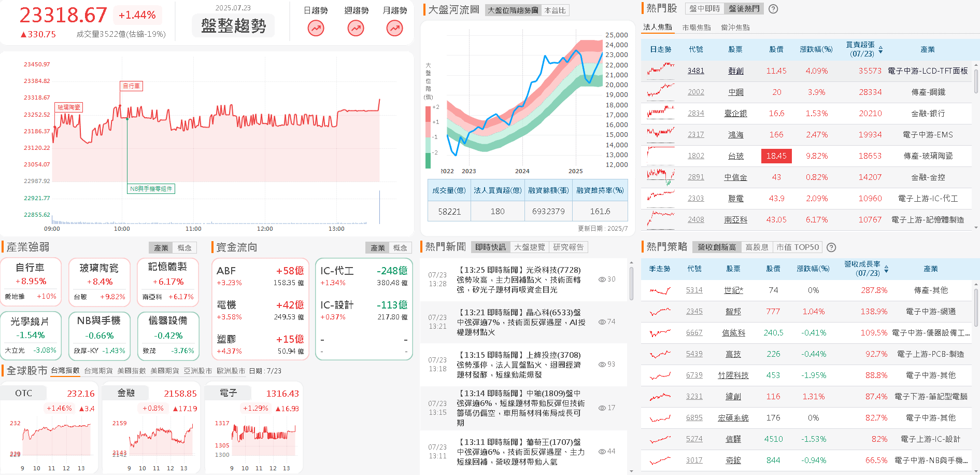The width and height of the screenshot is (980, 475).
Task: Click view count eye icon for 晶心科 news
Action: point(602,322)
